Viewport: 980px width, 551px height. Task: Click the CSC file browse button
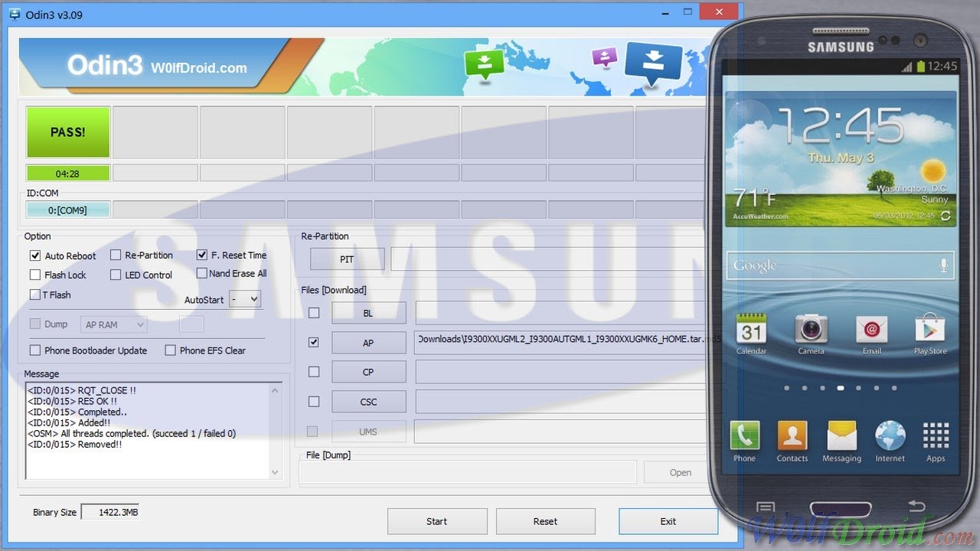click(368, 402)
